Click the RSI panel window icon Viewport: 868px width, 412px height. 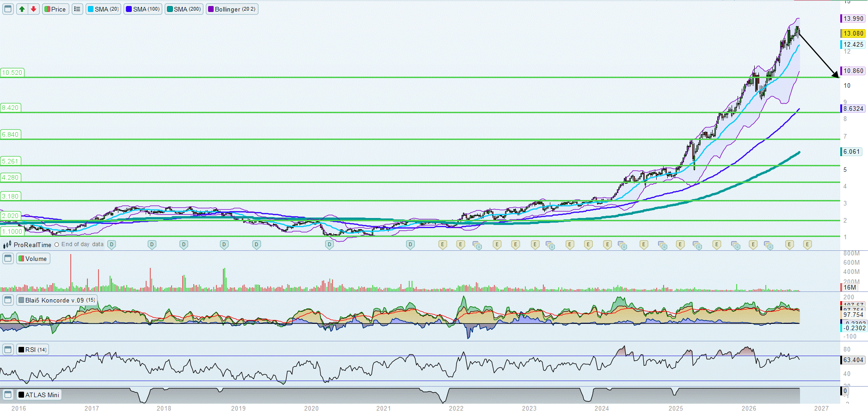click(x=8, y=350)
